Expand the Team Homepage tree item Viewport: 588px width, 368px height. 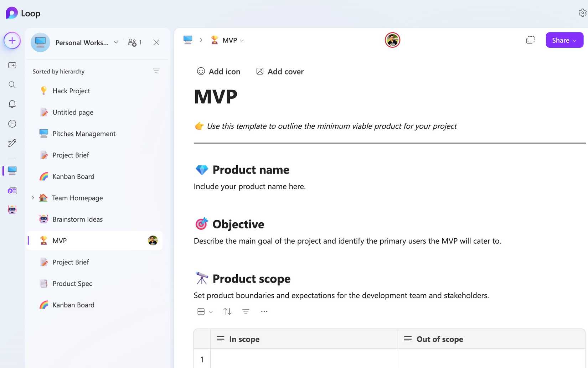click(32, 198)
